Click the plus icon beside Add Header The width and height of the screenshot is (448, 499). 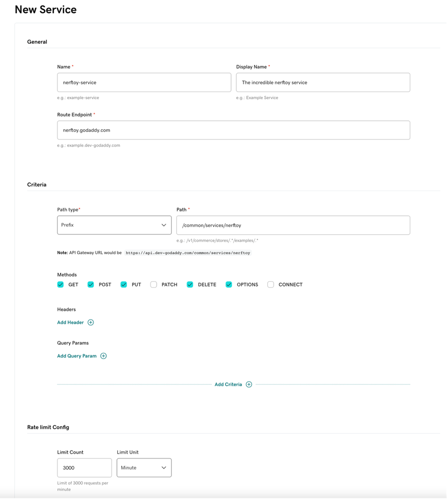91,323
